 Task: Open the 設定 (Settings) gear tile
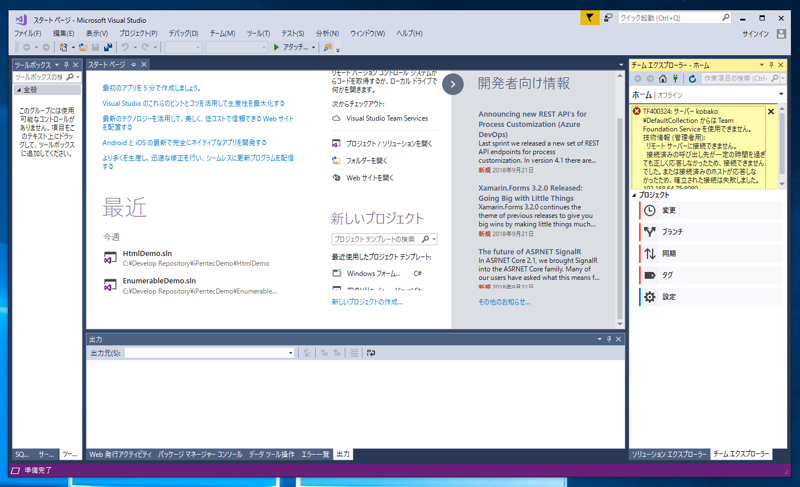(x=710, y=297)
